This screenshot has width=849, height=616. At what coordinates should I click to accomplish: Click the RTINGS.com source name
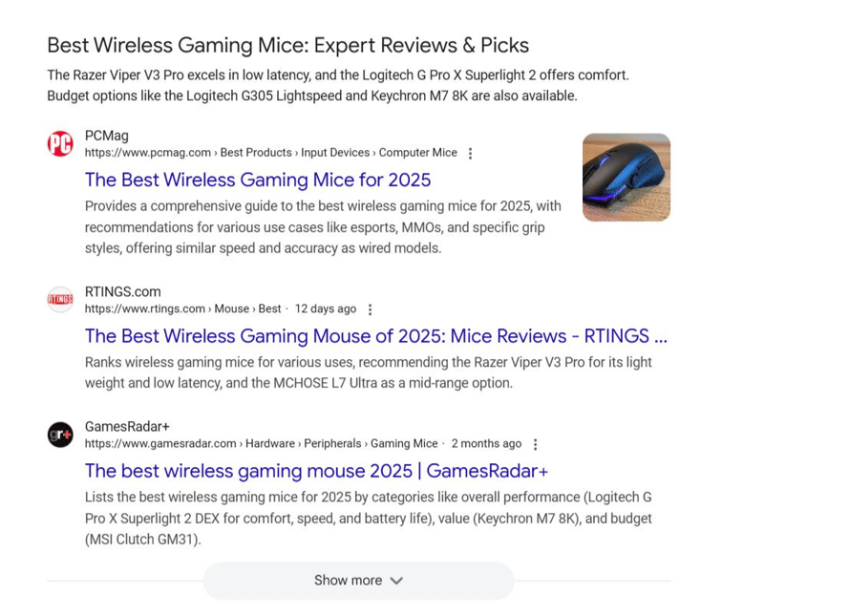click(x=122, y=291)
